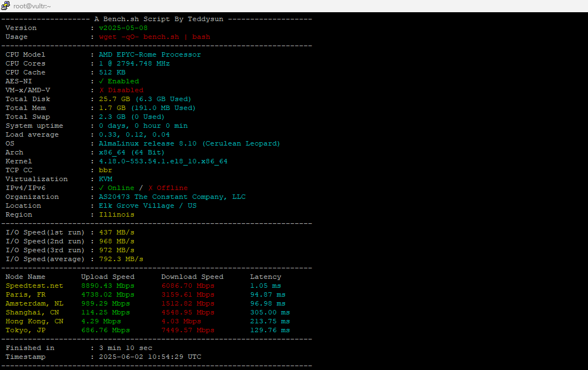Click the virtualization value "KVM"

click(x=106, y=179)
